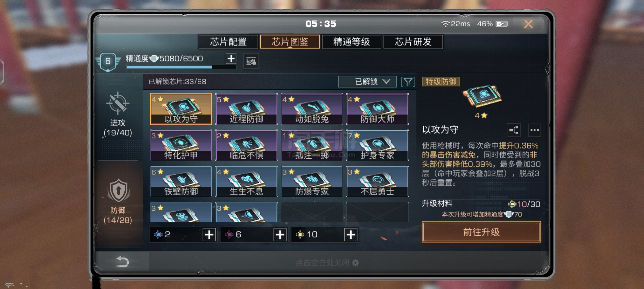Switch to 芯片配置 tab
This screenshot has height=289, width=644.
click(228, 42)
